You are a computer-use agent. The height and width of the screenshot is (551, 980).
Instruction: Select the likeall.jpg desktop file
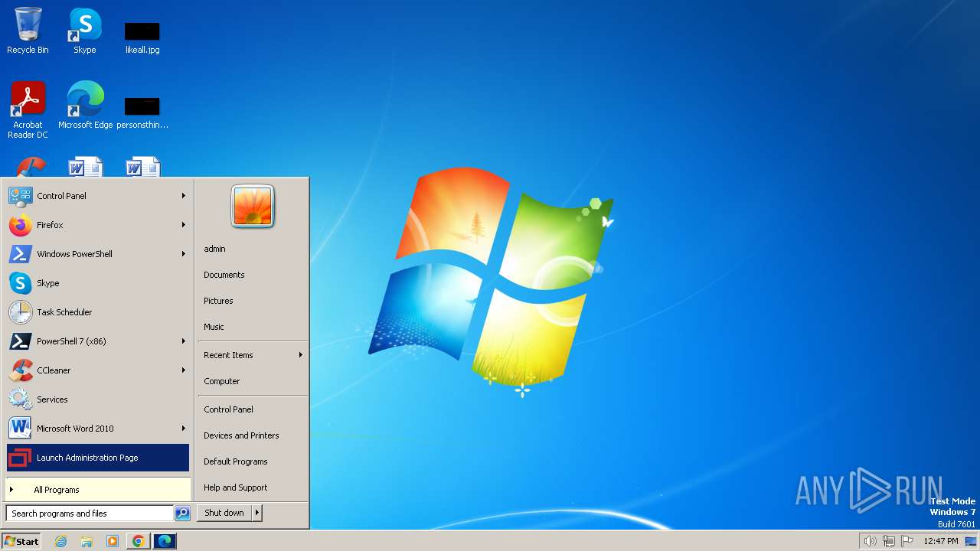click(142, 37)
